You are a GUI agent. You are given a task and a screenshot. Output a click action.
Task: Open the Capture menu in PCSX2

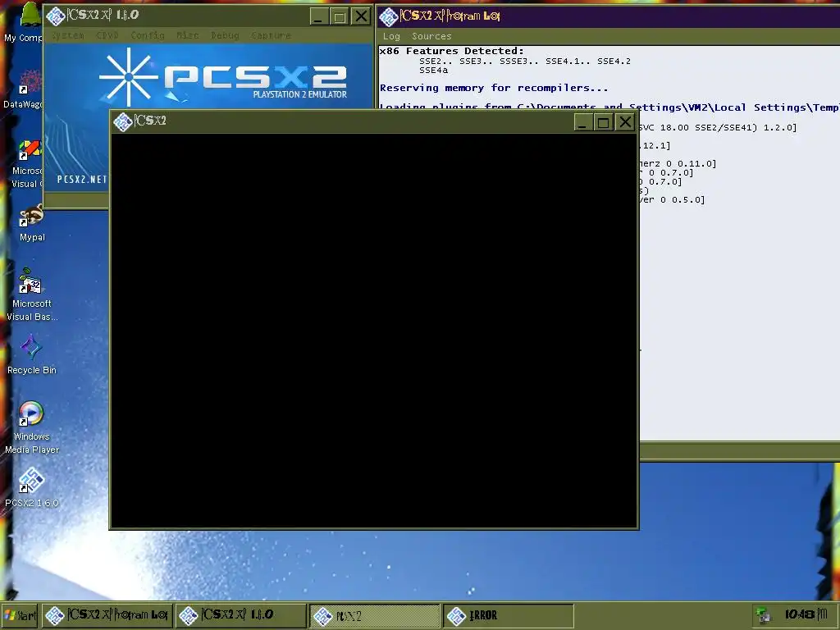[271, 35]
